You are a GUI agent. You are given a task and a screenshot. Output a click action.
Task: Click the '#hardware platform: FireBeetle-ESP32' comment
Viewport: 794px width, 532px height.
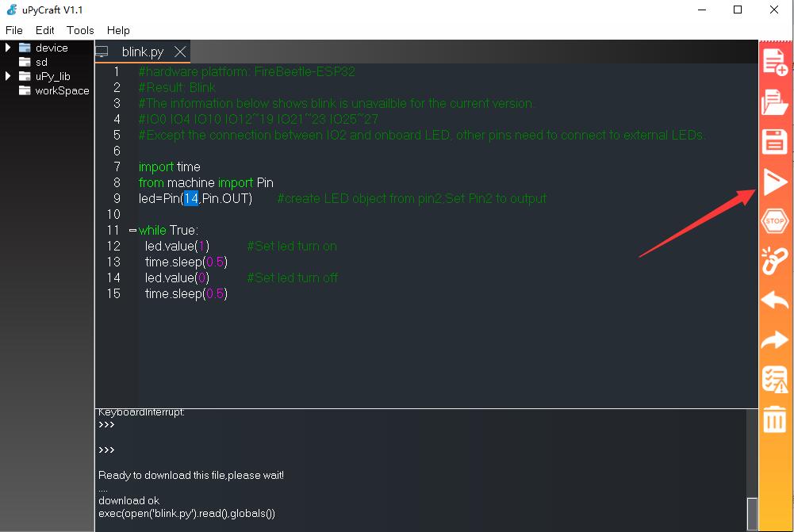(x=247, y=71)
